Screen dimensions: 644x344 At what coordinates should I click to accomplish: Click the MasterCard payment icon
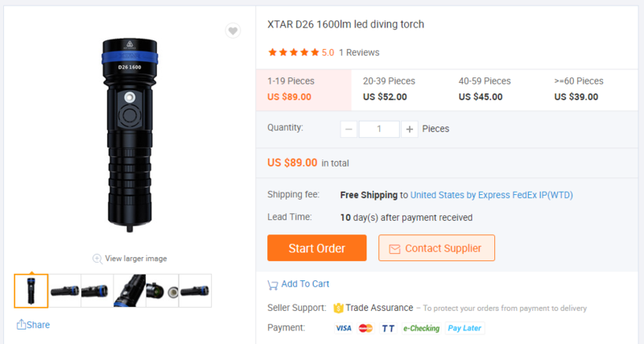pyautogui.click(x=365, y=328)
